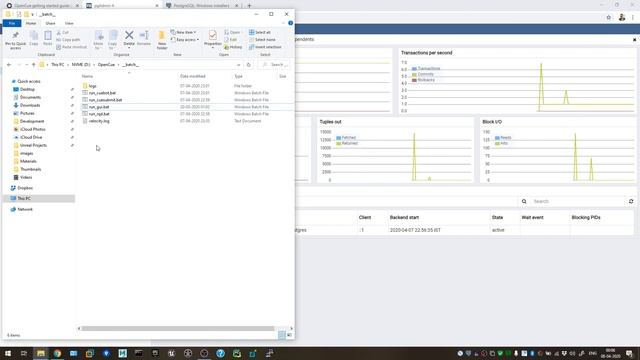The width and height of the screenshot is (640, 360).
Task: Click Edit in the Open group
Action: 231,40
